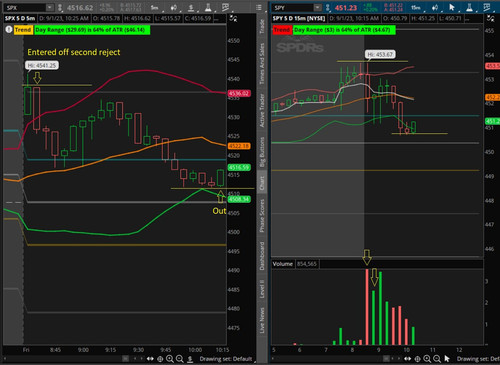Image resolution: width=500 pixels, height=365 pixels.
Task: Zoom out on the SPY chart
Action: (x=437, y=359)
